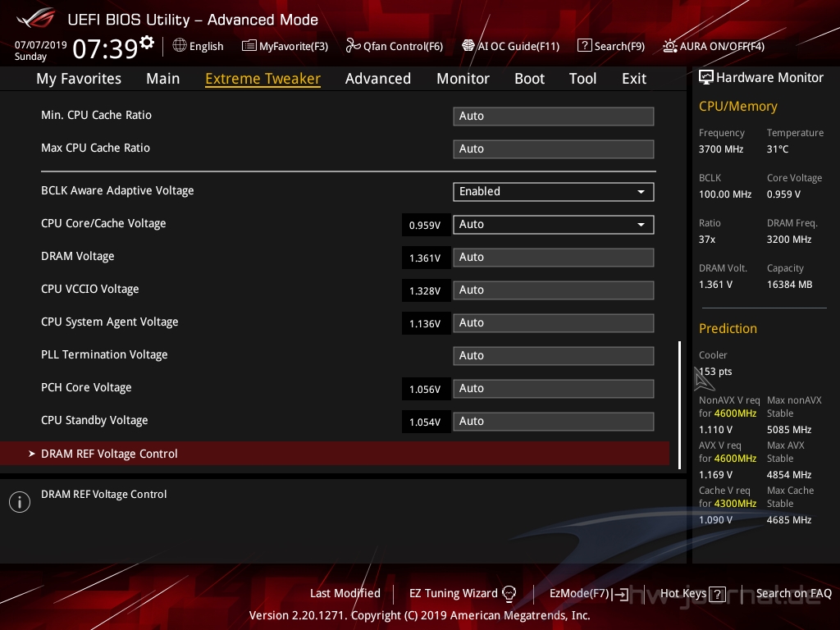The image size is (840, 630).
Task: Click the 16384 MB capacity value
Action: tap(790, 285)
